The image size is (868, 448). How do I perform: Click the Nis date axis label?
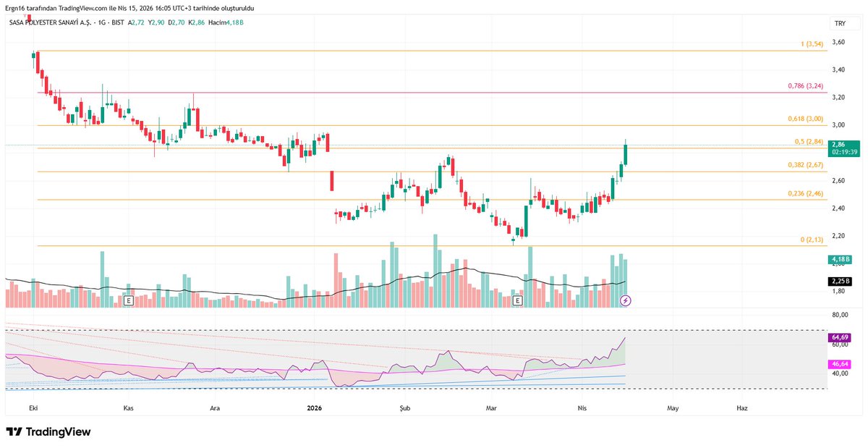click(582, 408)
